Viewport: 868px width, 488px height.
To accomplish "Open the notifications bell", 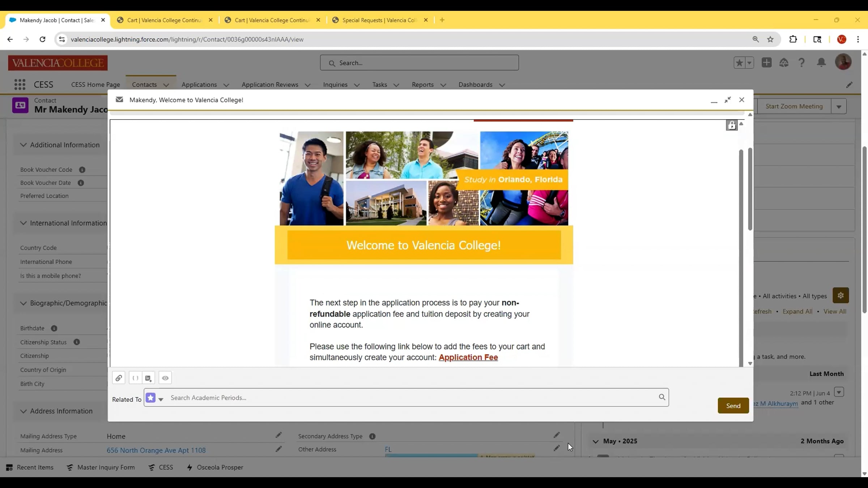I will 821,63.
